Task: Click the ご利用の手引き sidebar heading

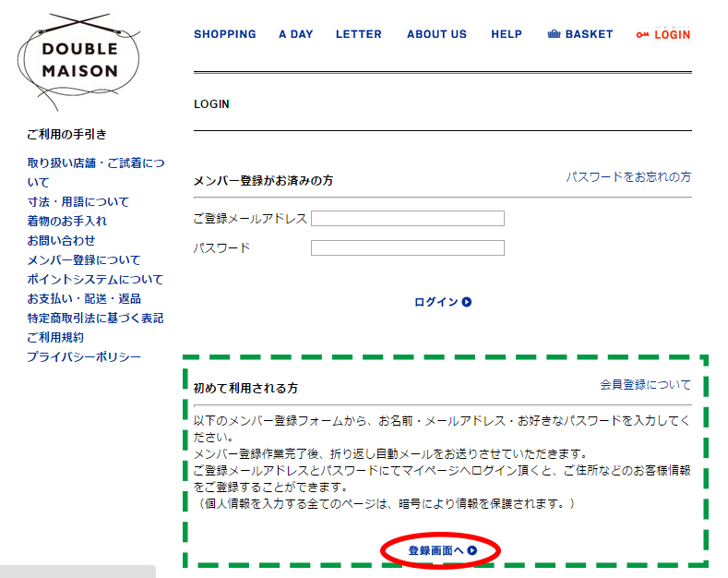Action: (66, 135)
